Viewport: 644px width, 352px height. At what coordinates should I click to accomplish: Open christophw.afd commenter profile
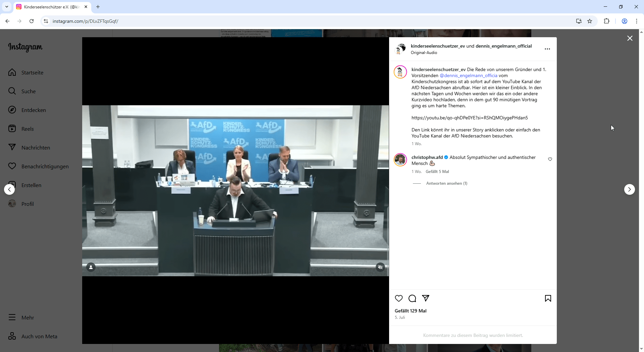click(x=427, y=157)
